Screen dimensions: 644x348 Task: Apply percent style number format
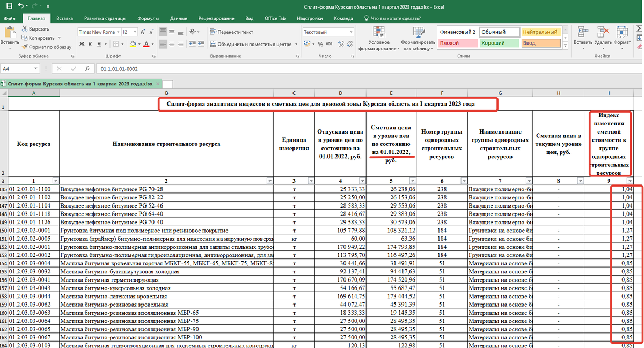pos(320,45)
